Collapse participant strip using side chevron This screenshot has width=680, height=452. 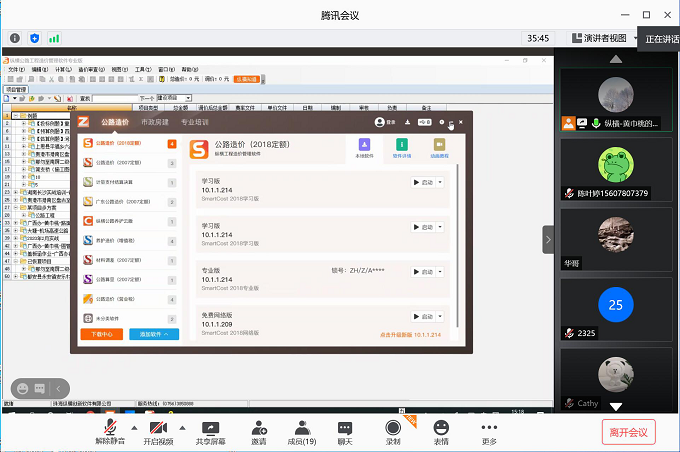click(x=548, y=239)
